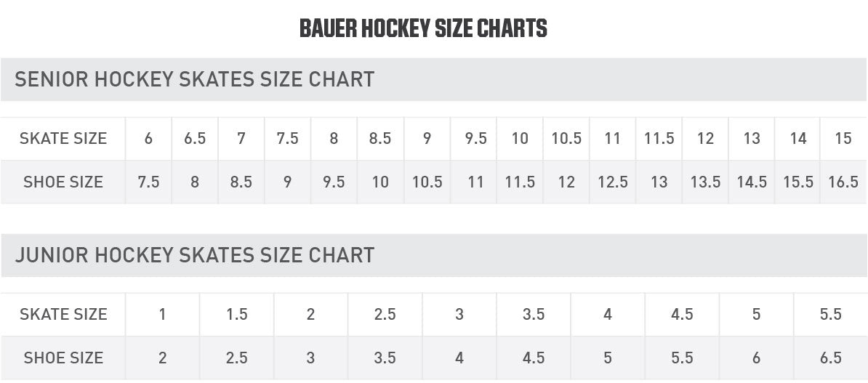The width and height of the screenshot is (868, 383).
Task: Click the Senior Hockey Skates Size Chart header
Action: click(x=194, y=79)
